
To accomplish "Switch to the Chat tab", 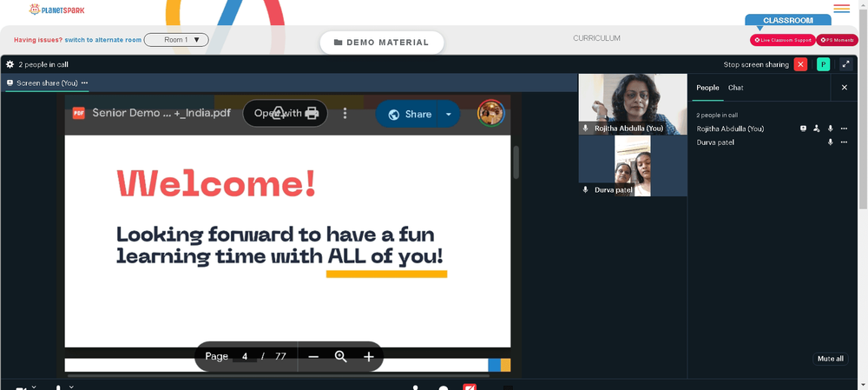I will coord(736,88).
